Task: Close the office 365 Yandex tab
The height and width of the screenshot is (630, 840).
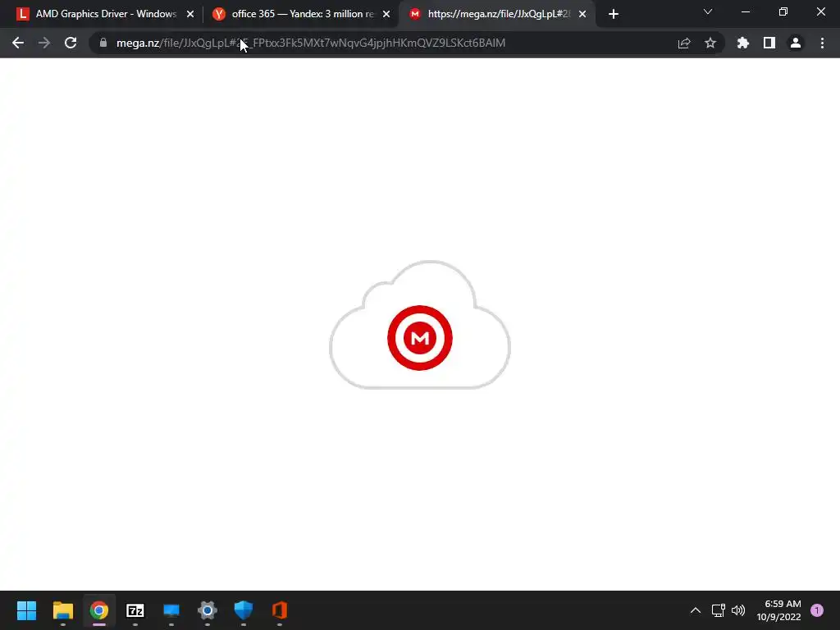Action: pyautogui.click(x=386, y=14)
